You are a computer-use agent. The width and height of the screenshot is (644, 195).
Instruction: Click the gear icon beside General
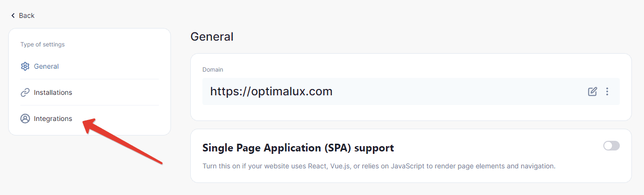(x=25, y=66)
